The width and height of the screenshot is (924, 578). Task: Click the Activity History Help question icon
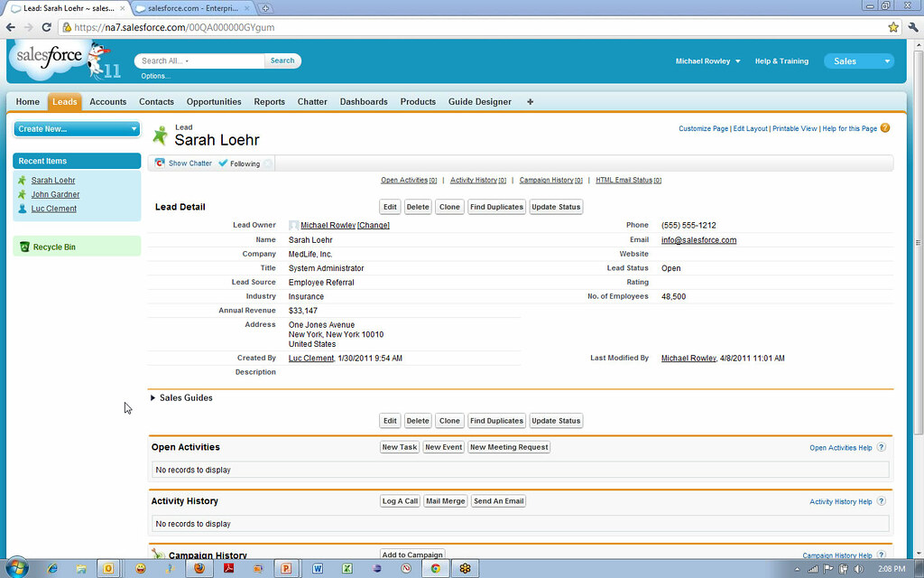[881, 501]
